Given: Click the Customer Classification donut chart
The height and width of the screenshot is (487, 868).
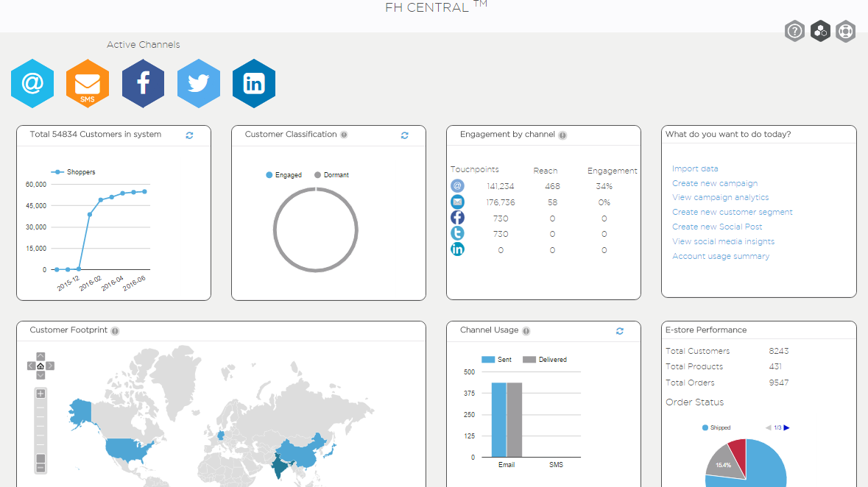Looking at the screenshot, I should (x=316, y=230).
